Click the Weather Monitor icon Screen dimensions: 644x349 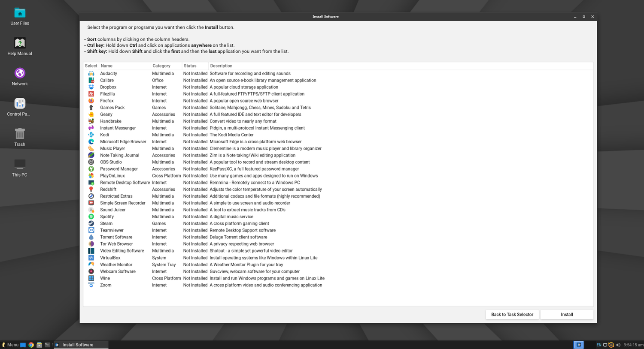click(x=91, y=265)
